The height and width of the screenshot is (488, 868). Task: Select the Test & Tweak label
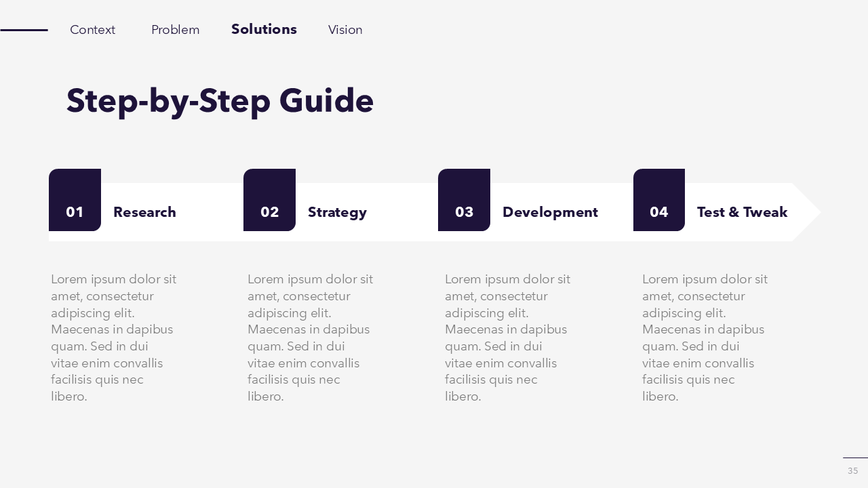click(x=742, y=212)
